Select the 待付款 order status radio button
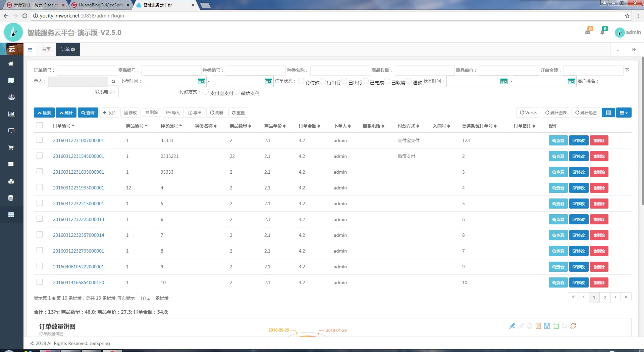 point(301,81)
